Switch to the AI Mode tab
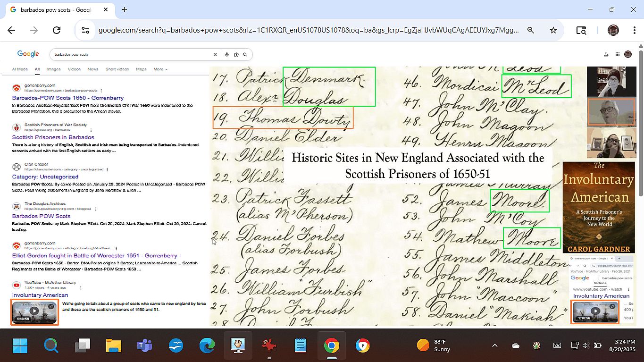Viewport: 644px width, 362px height. pyautogui.click(x=20, y=69)
